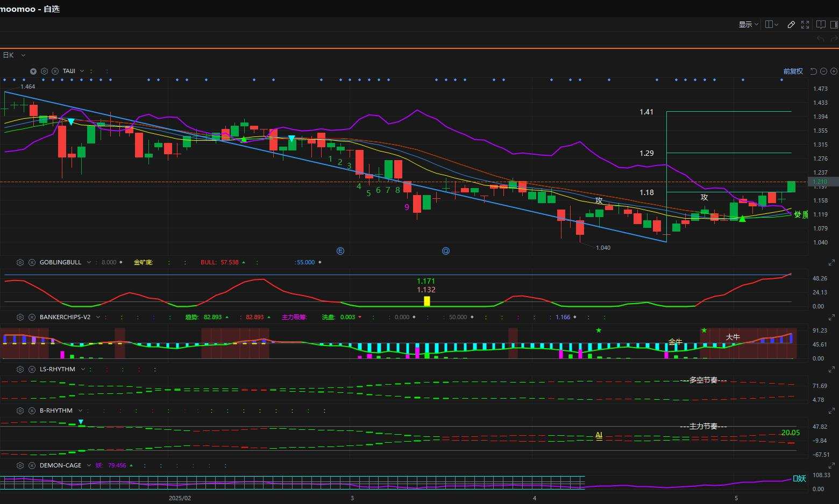The image size is (839, 504).
Task: Collapse the TAIJI indicator with triangle button
Action: click(x=33, y=71)
